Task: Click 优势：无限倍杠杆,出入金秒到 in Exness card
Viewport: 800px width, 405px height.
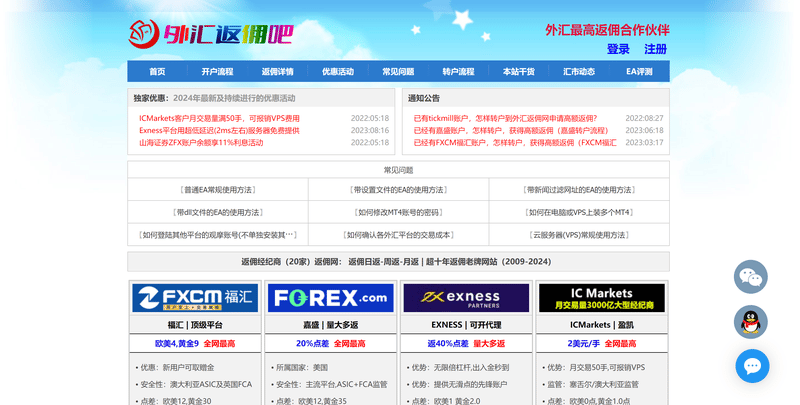Action: tap(458, 367)
